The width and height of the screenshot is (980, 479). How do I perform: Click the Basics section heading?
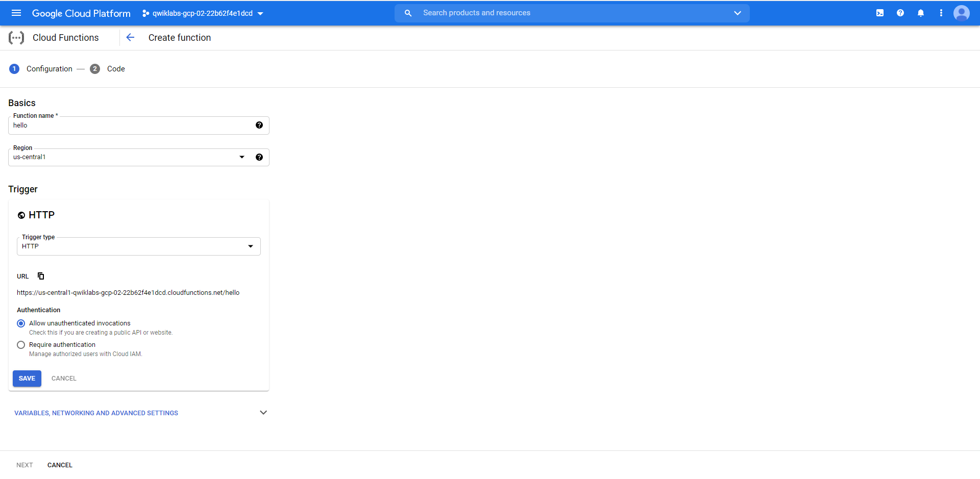[x=22, y=103]
